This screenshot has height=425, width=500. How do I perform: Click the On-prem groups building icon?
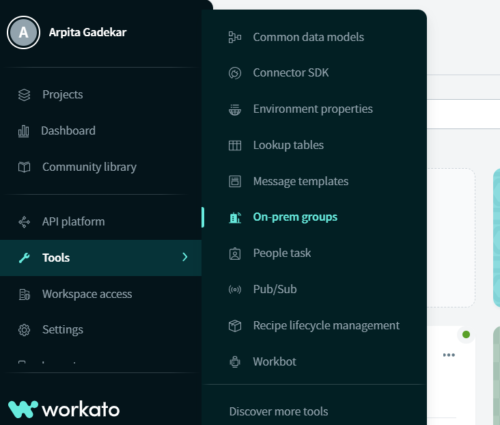(235, 217)
